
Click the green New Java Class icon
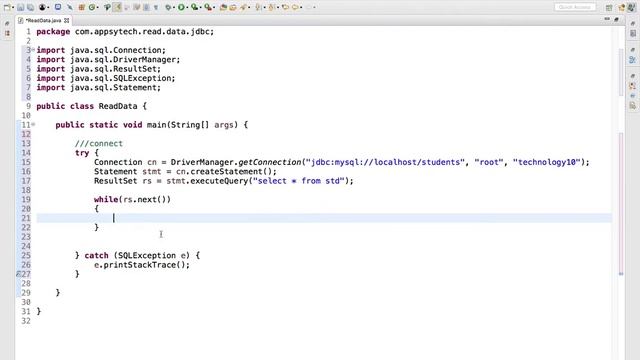[92, 7]
